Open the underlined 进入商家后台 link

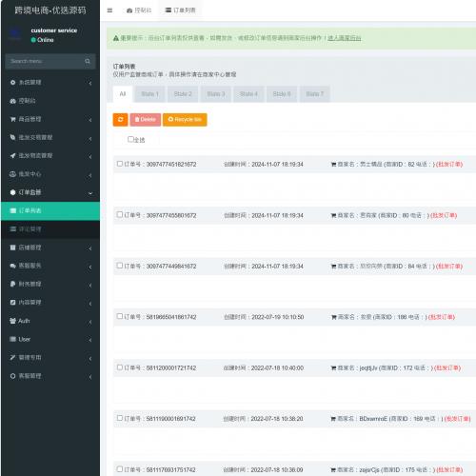pos(345,38)
